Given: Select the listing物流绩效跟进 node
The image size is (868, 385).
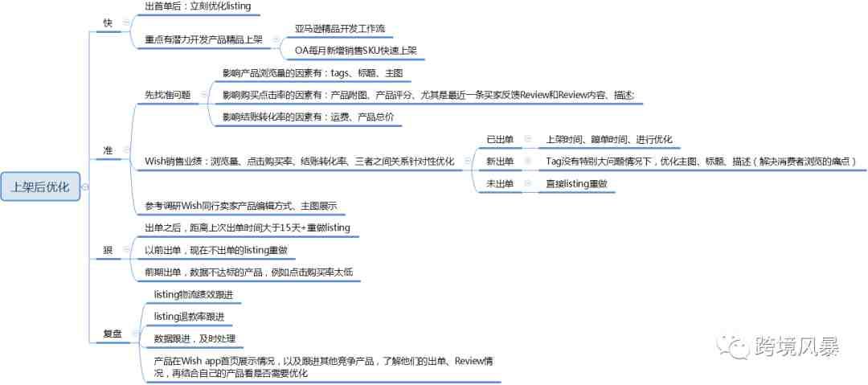Looking at the screenshot, I should pyautogui.click(x=194, y=294).
